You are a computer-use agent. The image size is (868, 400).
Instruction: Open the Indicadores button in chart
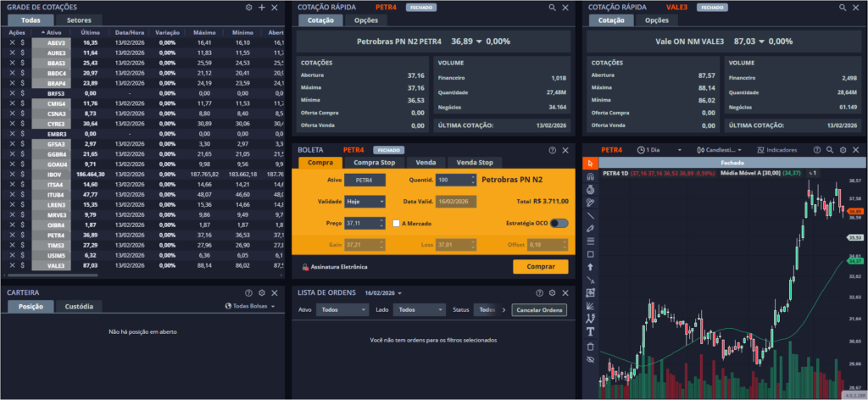(x=777, y=150)
